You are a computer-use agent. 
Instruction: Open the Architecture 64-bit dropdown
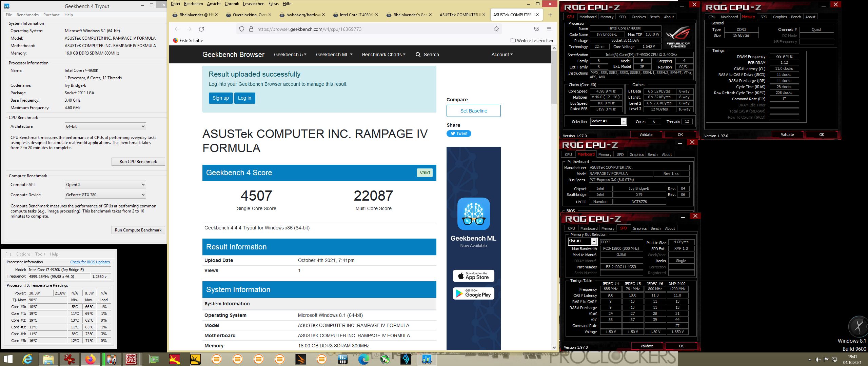click(105, 126)
